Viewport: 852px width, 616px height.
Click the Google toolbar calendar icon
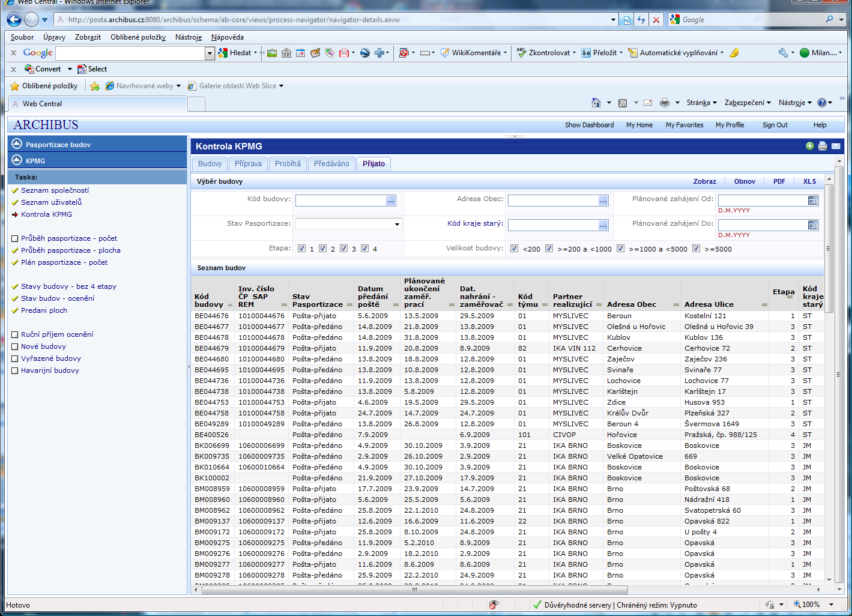point(301,53)
